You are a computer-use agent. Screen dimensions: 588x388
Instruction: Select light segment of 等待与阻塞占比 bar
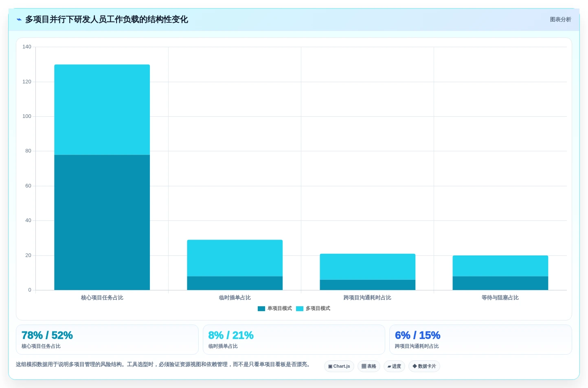pos(500,266)
